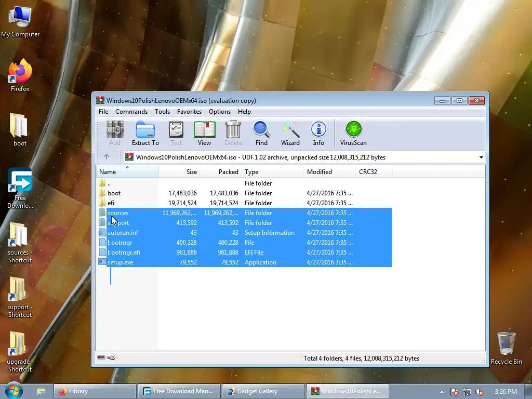The image size is (532, 399).
Task: Show hidden tray icons arrow
Action: pyautogui.click(x=442, y=392)
